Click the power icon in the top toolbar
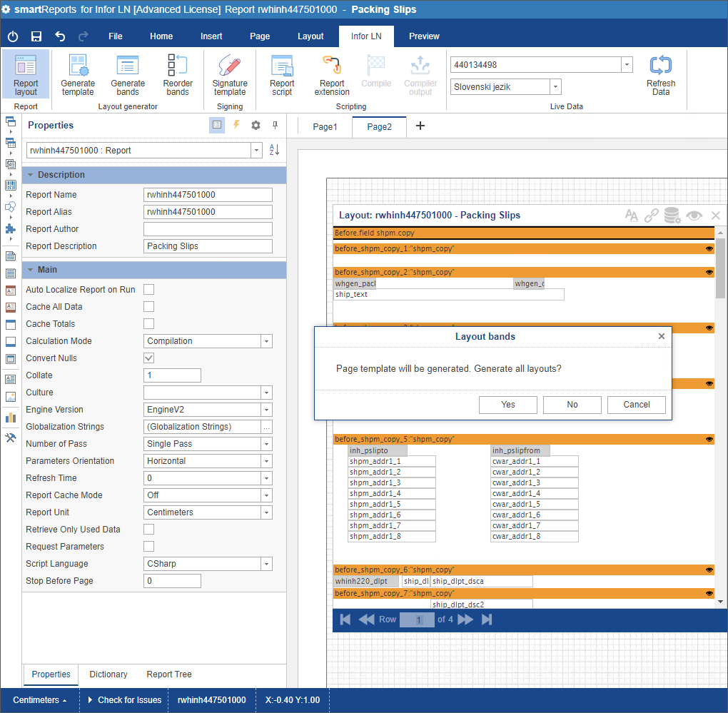Viewport: 728px width, 713px height. pyautogui.click(x=13, y=36)
